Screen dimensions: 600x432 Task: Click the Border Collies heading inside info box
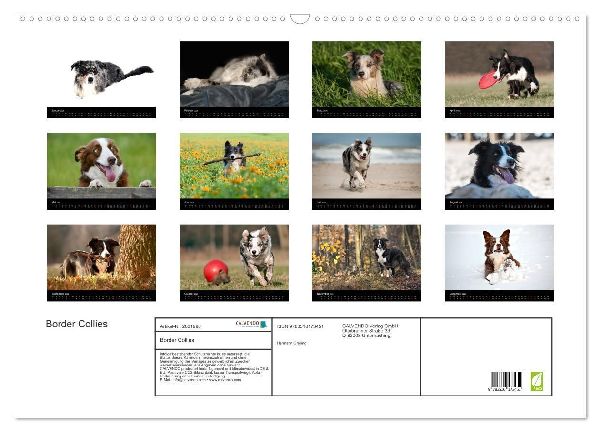coord(177,340)
